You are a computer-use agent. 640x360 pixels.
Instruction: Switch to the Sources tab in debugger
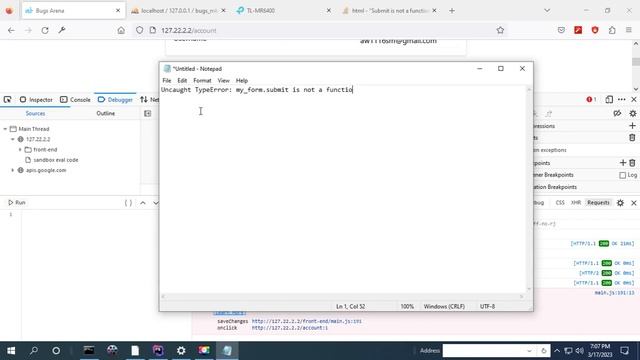[35, 113]
